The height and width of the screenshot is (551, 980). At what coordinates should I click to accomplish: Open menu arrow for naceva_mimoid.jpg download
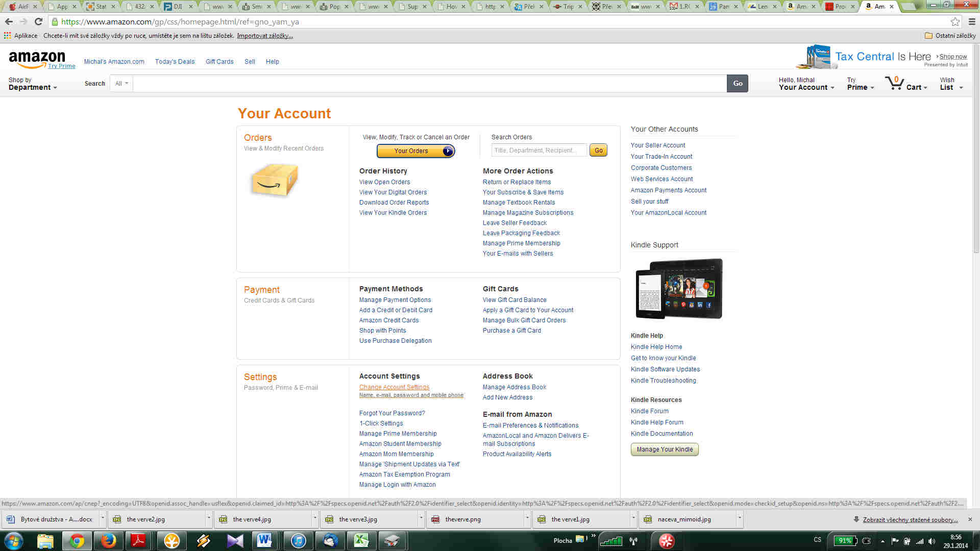click(739, 519)
